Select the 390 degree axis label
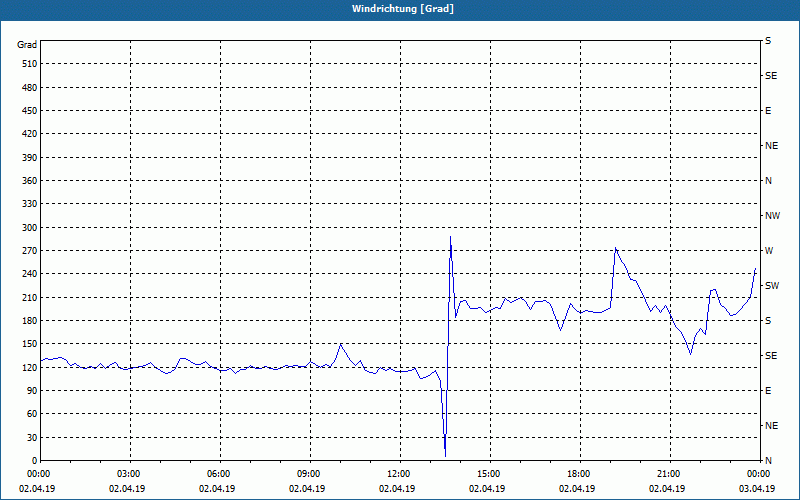Screen dimensions: 800x500 click(30, 158)
